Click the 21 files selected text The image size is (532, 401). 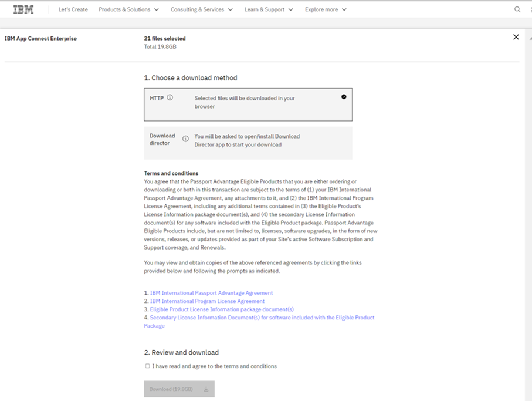pyautogui.click(x=165, y=38)
